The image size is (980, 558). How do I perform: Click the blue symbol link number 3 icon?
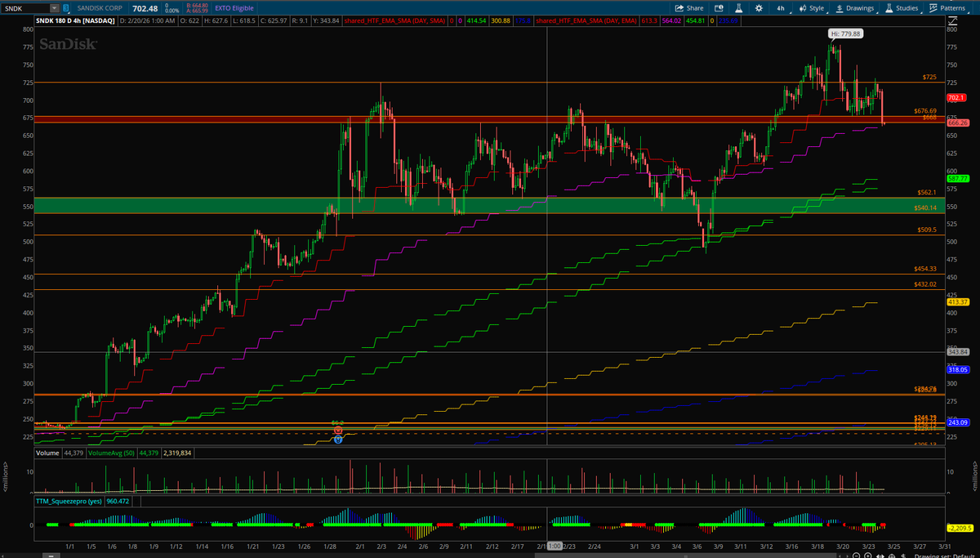(67, 7)
